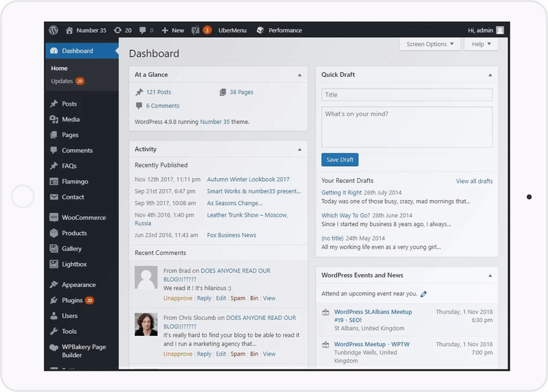This screenshot has width=548, height=392.
Task: Click the plus New icon in admin bar
Action: point(165,30)
